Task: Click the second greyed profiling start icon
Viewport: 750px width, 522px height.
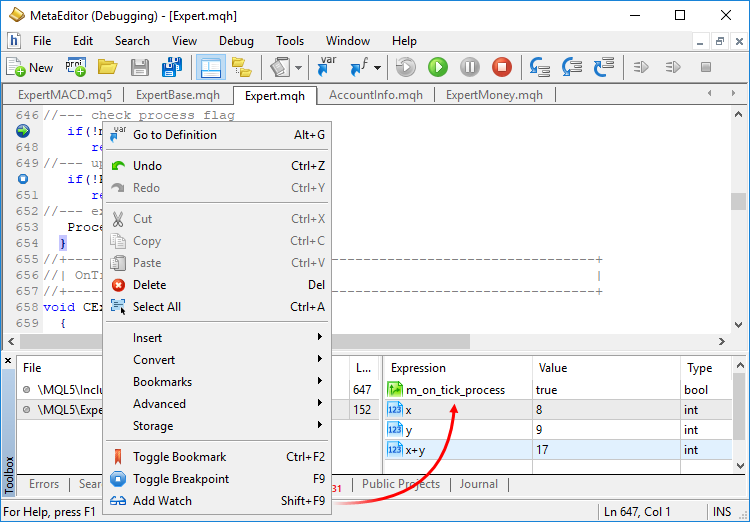Action: pos(673,67)
